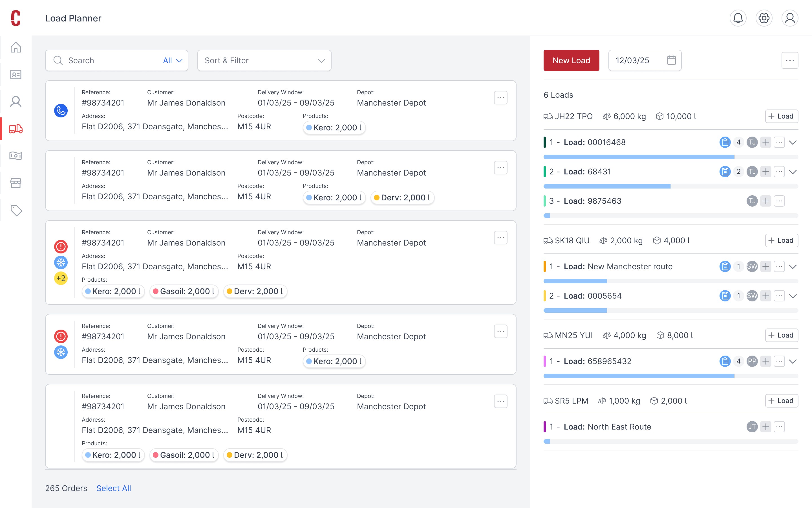Screen dimensions: 812x508
Task: Expand Load 658965432 chevron
Action: 793,361
